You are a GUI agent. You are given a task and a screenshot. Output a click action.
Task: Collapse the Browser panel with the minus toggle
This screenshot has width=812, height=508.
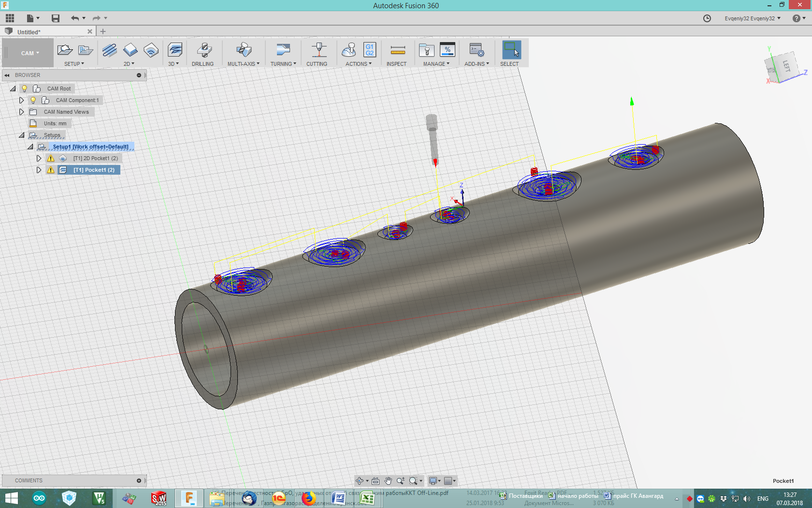139,75
